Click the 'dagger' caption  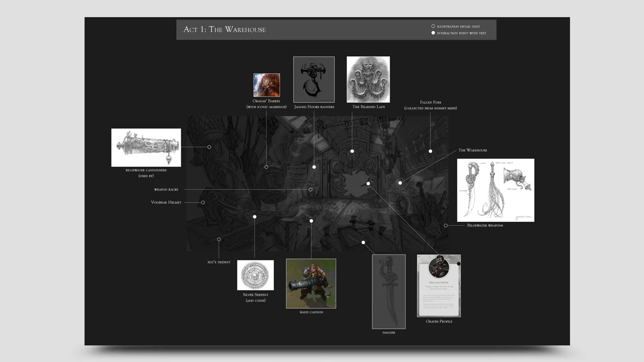point(389,333)
